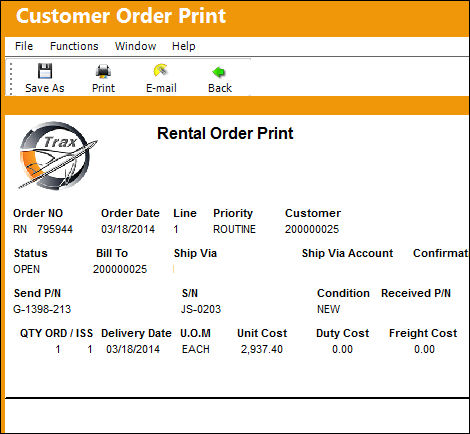Click the Bill To value 200000025
Image resolution: width=470 pixels, height=434 pixels.
(x=120, y=269)
